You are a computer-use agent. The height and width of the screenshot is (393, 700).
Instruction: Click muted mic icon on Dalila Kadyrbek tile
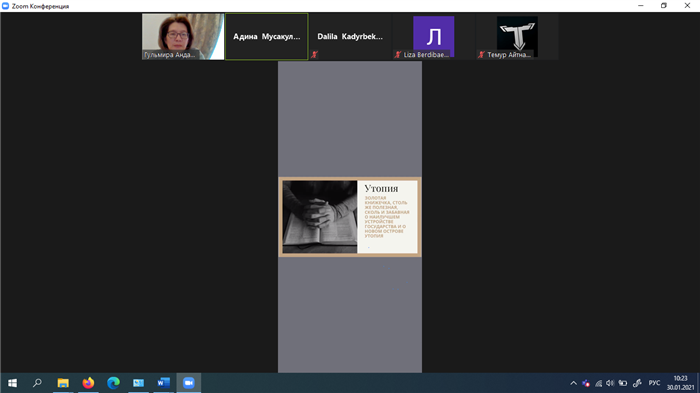tap(314, 54)
